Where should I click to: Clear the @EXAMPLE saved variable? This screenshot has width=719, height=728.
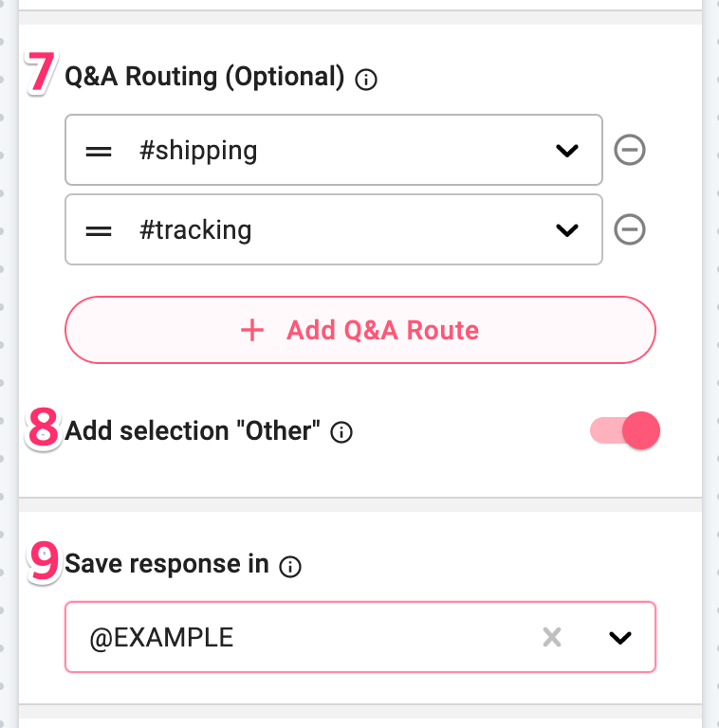(552, 637)
